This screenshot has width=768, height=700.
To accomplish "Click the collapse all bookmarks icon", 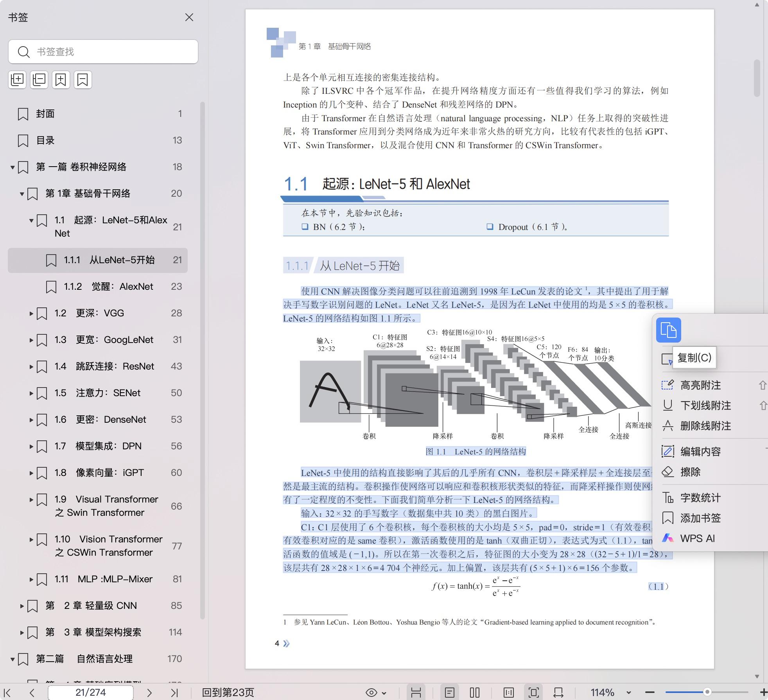I will click(x=39, y=80).
